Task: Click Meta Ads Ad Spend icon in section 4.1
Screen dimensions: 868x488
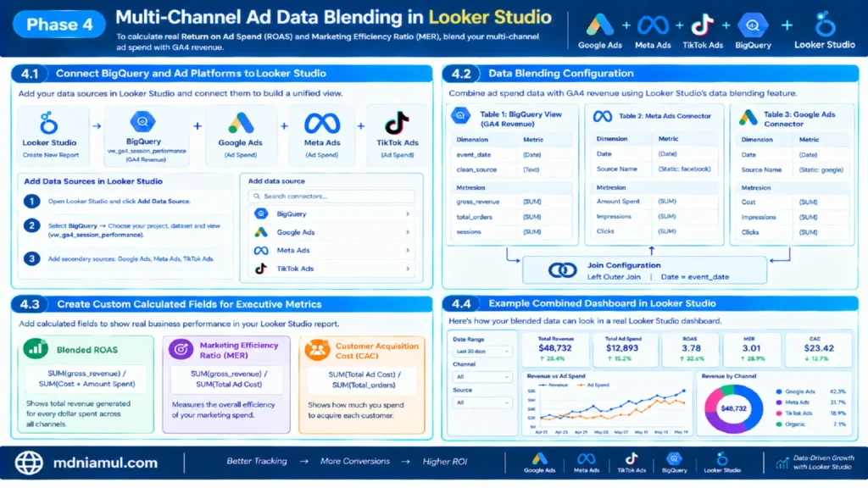Action: pos(321,124)
